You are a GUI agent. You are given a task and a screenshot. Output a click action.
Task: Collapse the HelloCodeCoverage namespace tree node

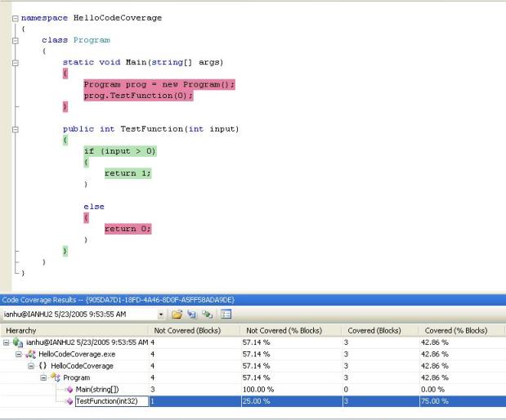tap(31, 366)
